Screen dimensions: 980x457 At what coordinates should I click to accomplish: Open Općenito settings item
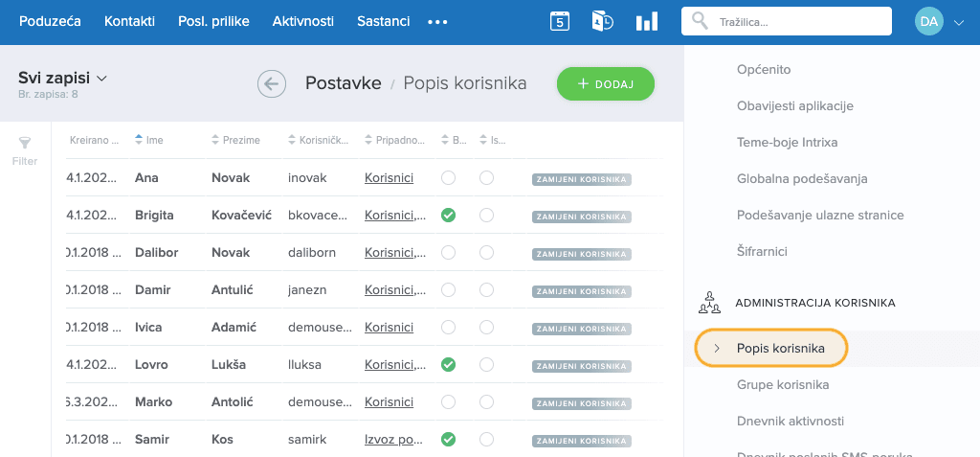point(764,70)
